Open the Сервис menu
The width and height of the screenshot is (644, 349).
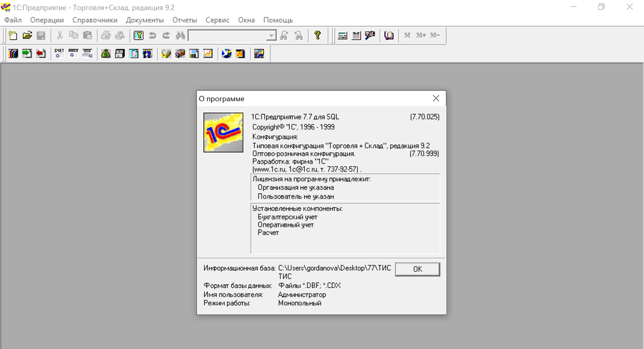pyautogui.click(x=218, y=20)
